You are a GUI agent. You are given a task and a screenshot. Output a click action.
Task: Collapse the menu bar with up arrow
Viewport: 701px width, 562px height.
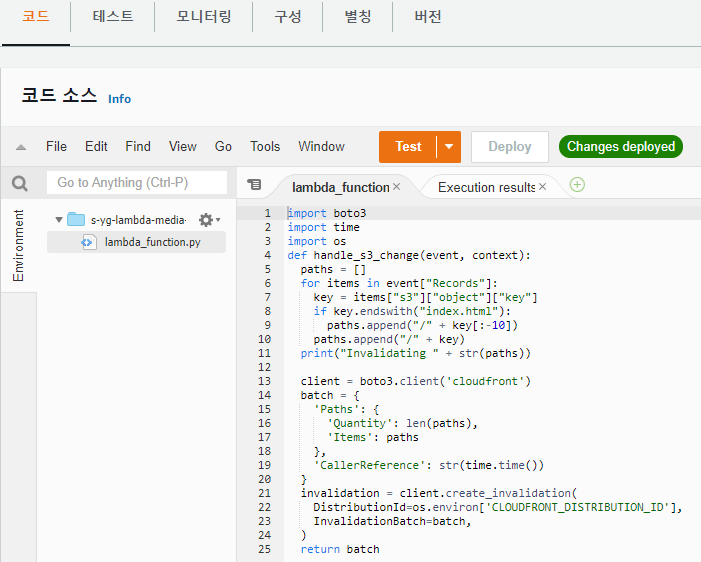(21, 147)
